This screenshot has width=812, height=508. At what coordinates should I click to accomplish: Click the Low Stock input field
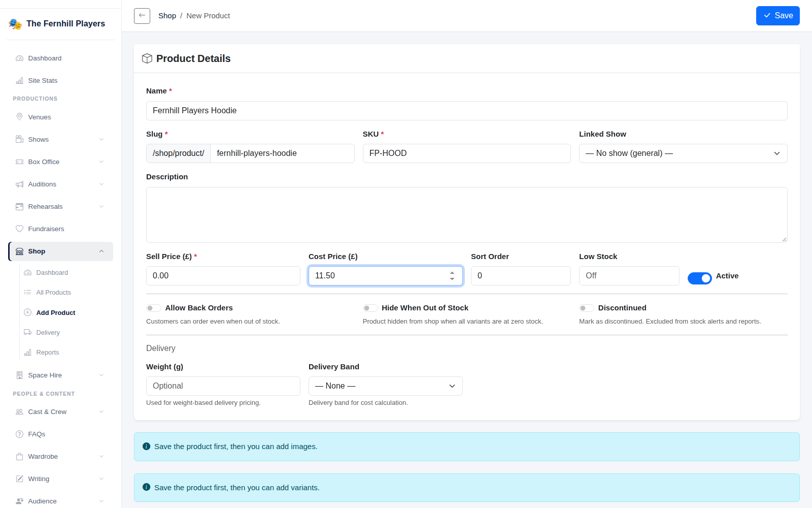tap(629, 276)
